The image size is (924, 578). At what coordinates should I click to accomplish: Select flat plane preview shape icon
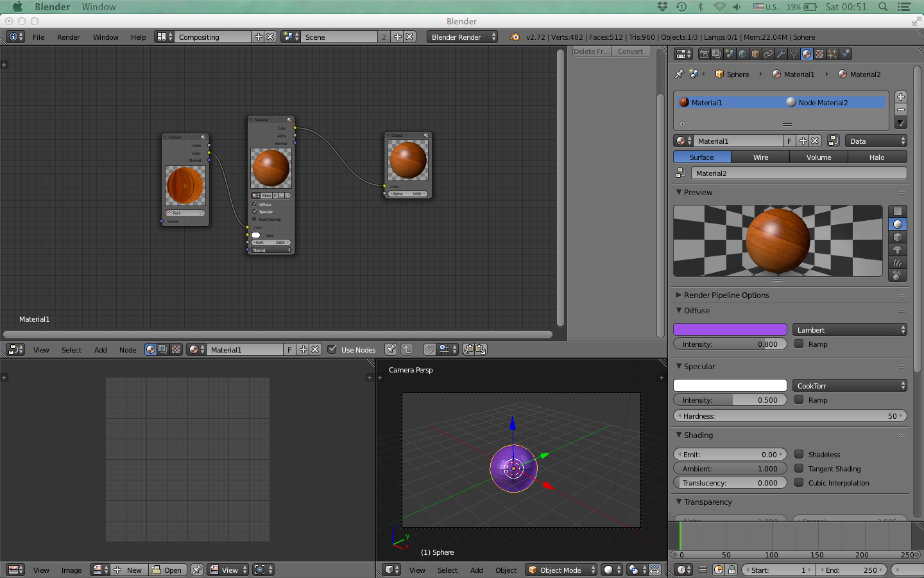click(x=898, y=211)
